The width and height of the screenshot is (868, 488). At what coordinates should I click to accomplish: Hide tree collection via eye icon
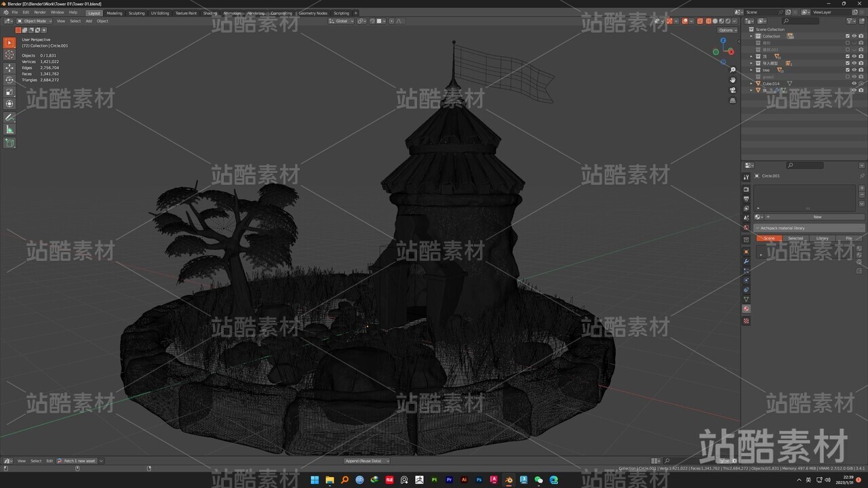[854, 70]
